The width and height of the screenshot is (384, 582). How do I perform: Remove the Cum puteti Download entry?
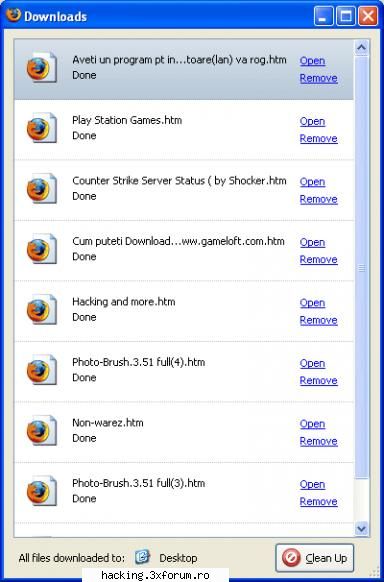click(318, 260)
